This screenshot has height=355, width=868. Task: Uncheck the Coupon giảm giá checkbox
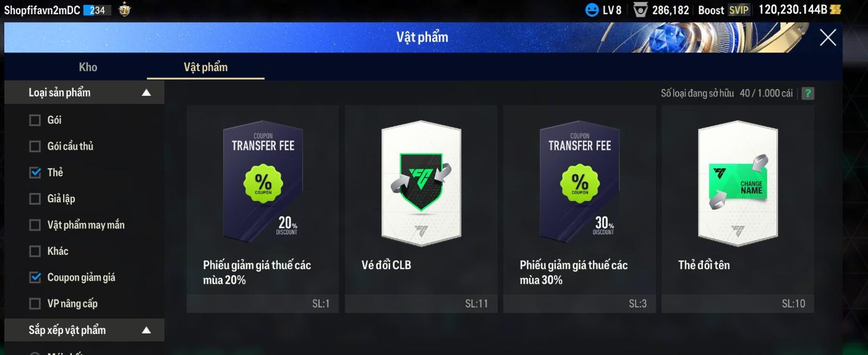[x=35, y=278]
